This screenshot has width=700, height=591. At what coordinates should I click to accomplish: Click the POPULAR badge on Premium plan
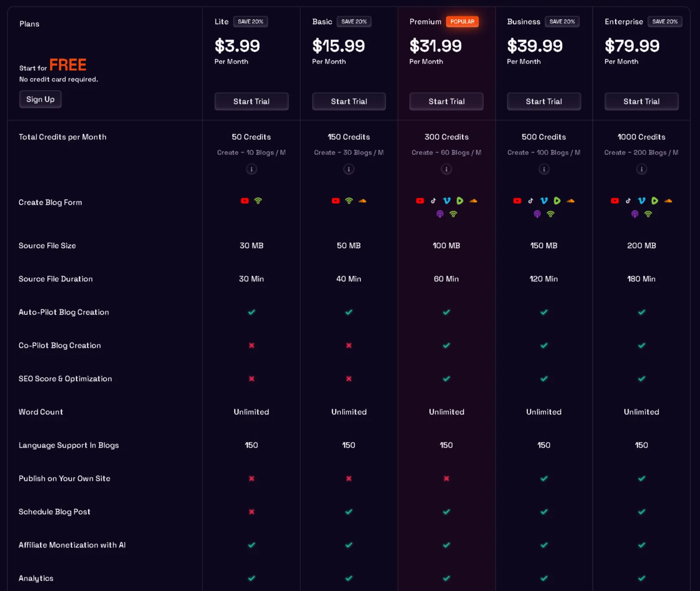462,22
